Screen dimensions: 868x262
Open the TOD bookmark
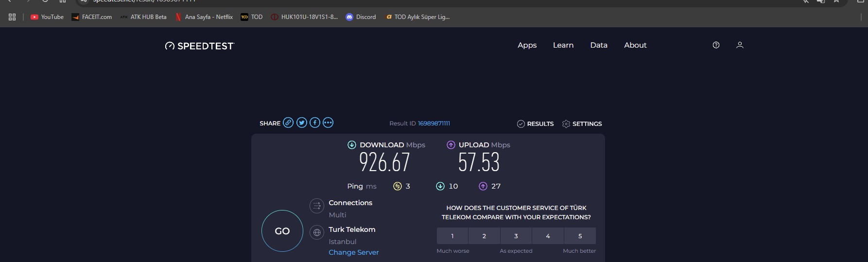252,17
